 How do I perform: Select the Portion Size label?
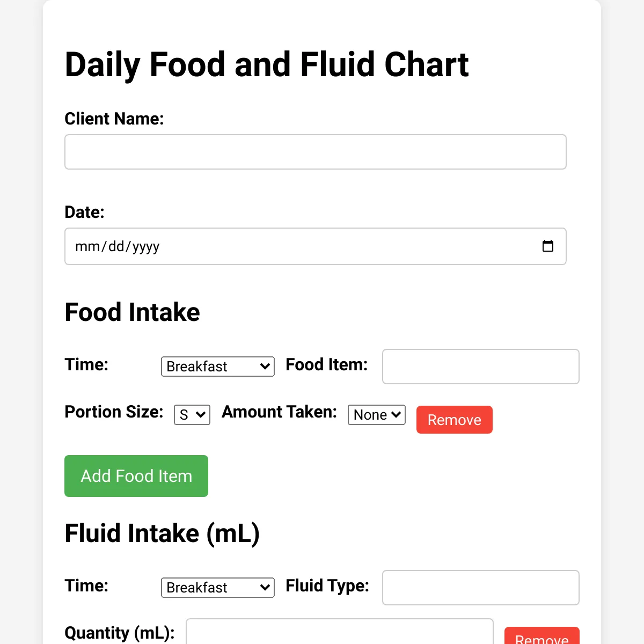[114, 412]
